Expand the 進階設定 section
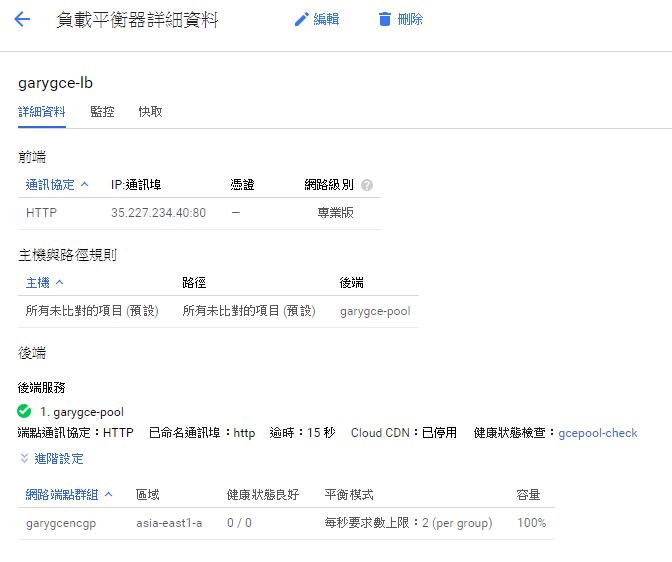 (x=59, y=459)
